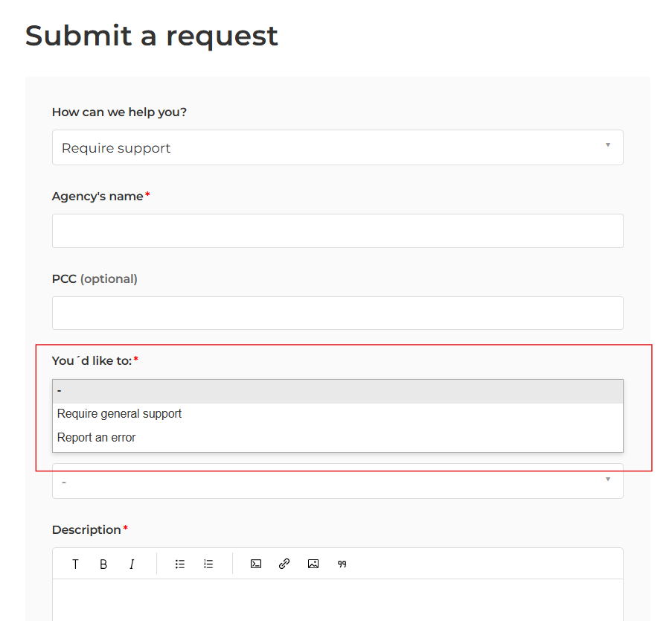Insert a bulleted list
The image size is (672, 621).
coord(180,564)
